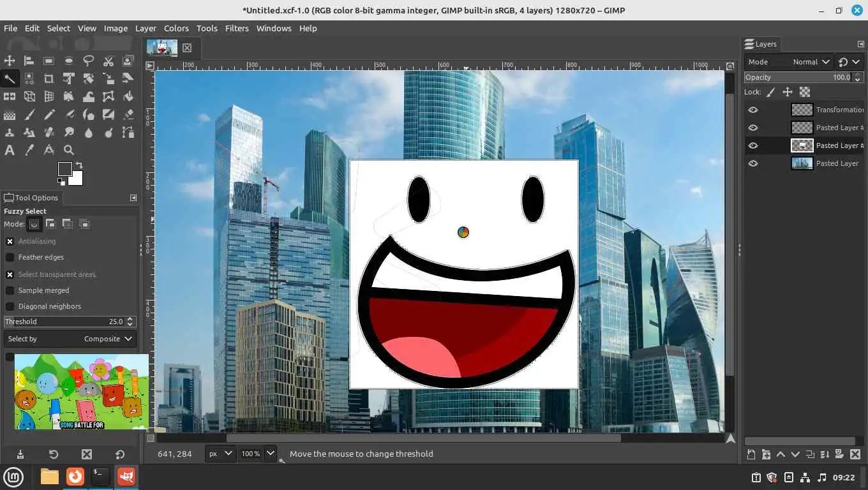The image size is (868, 490).
Task: Select the Zoom magnifier tool
Action: (69, 151)
